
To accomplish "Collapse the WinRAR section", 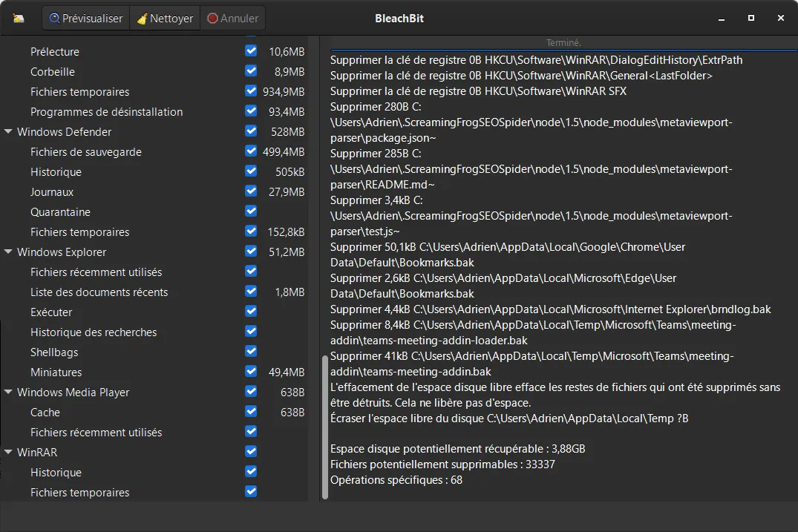I will [x=7, y=452].
